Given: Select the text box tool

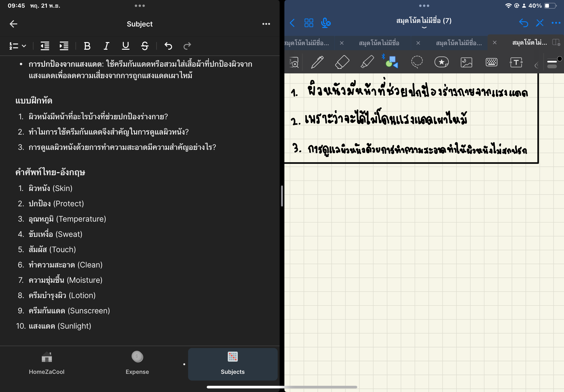Looking at the screenshot, I should click(516, 62).
